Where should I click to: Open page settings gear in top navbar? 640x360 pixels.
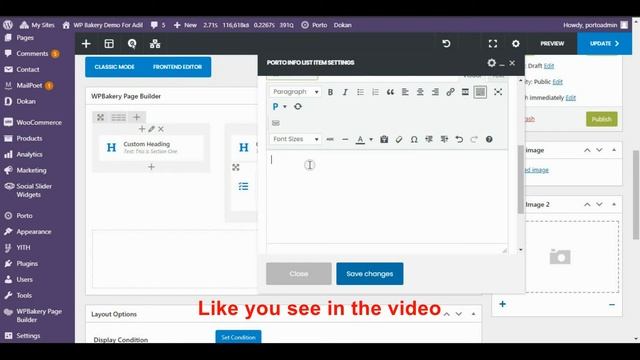(x=516, y=44)
